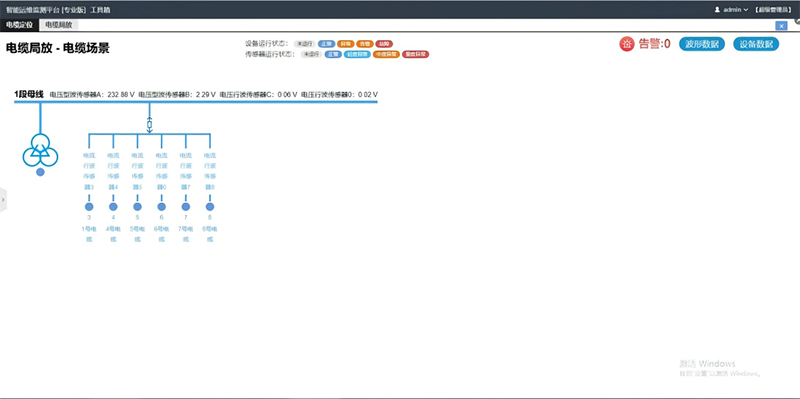Select the blue node labeled 6 for 6号电缆
The image size is (800, 399).
(x=162, y=207)
